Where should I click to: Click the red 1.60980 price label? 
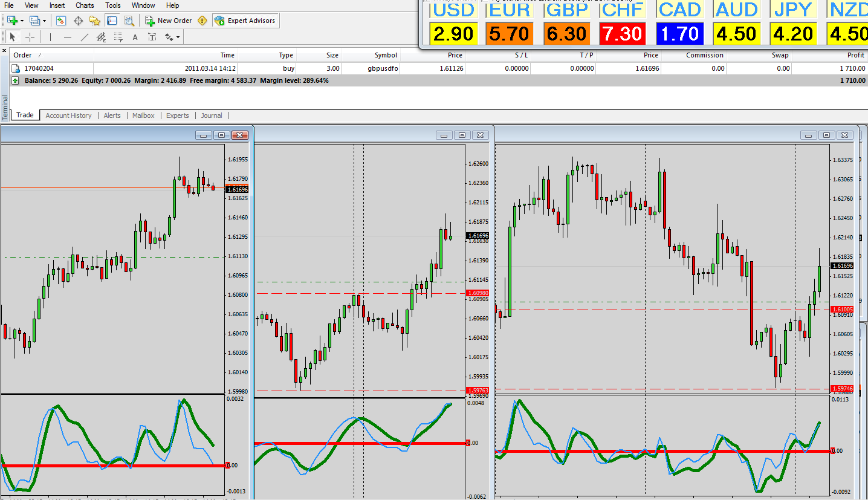tap(478, 293)
